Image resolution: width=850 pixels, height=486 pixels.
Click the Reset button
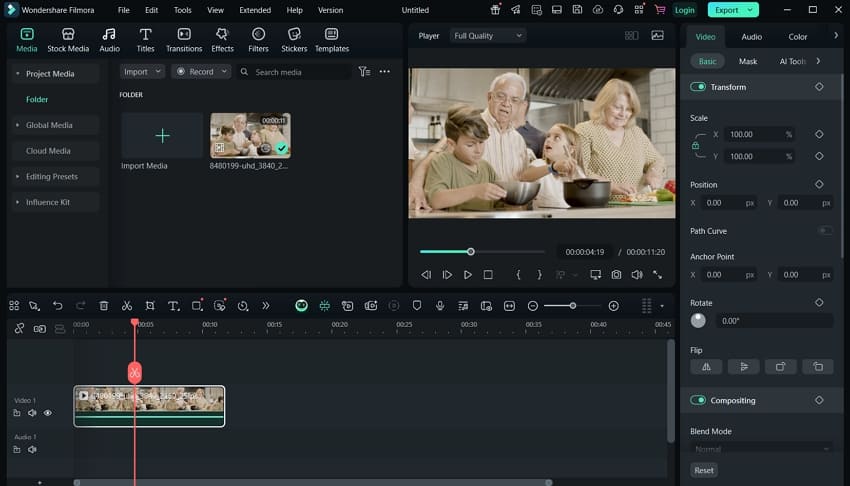704,470
